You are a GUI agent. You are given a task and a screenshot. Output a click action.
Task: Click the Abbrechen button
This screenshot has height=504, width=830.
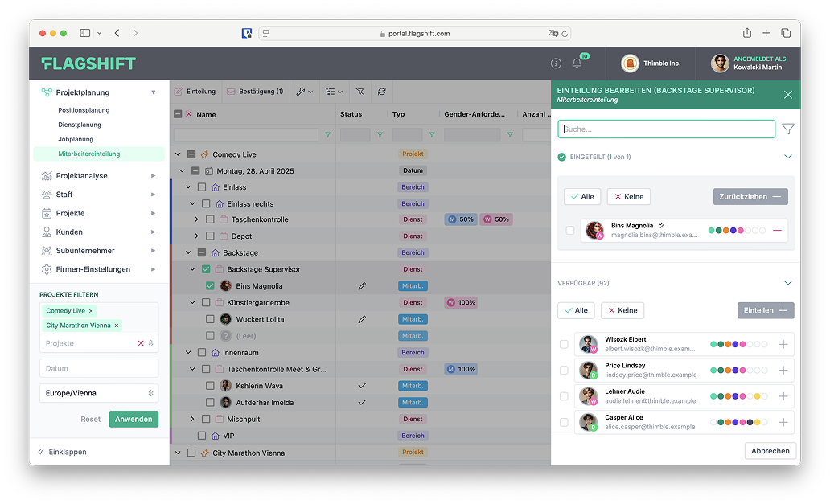coord(770,451)
